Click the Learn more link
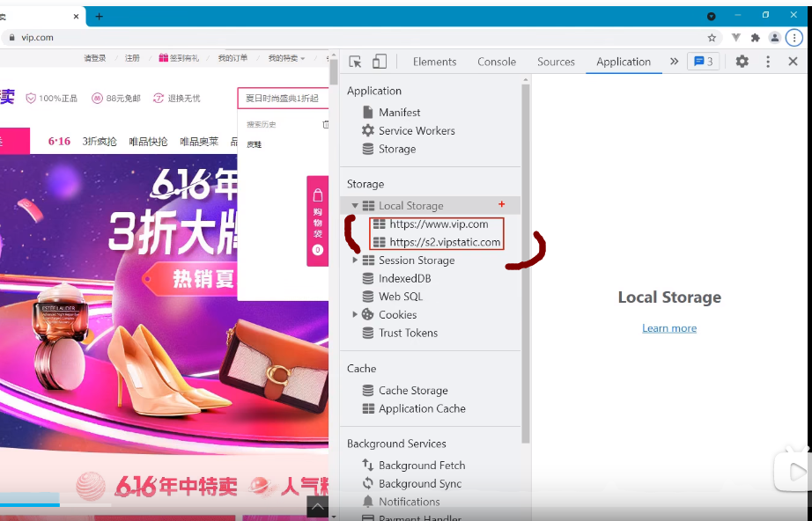812x521 pixels. click(669, 328)
